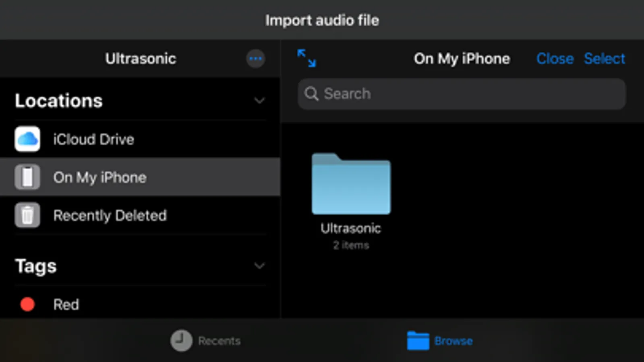Close the file browser
Screen dimensions: 644x362
[x=555, y=59]
